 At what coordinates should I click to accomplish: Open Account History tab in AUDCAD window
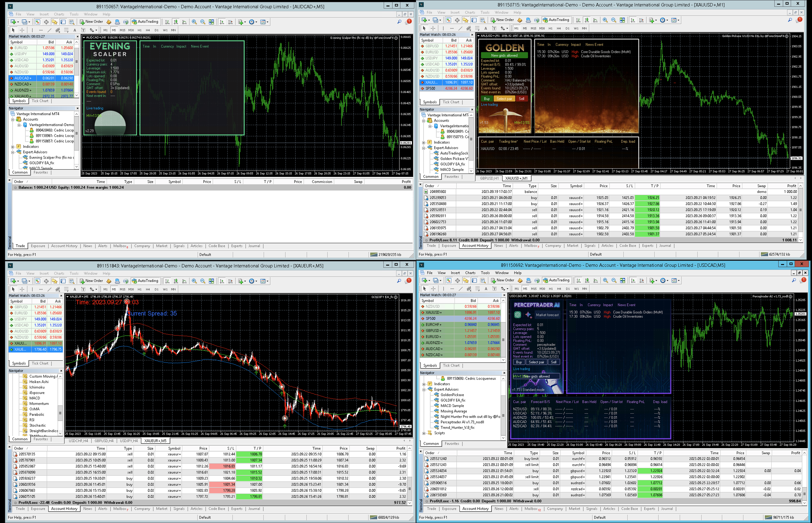click(64, 246)
